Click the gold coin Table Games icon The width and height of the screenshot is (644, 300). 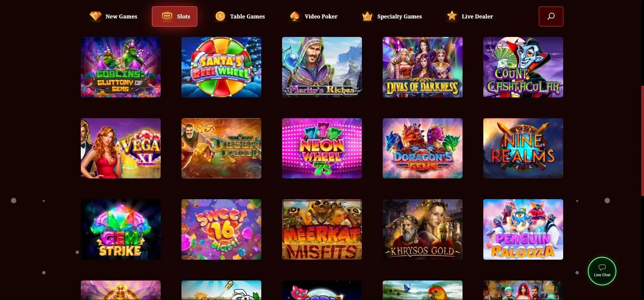click(220, 16)
